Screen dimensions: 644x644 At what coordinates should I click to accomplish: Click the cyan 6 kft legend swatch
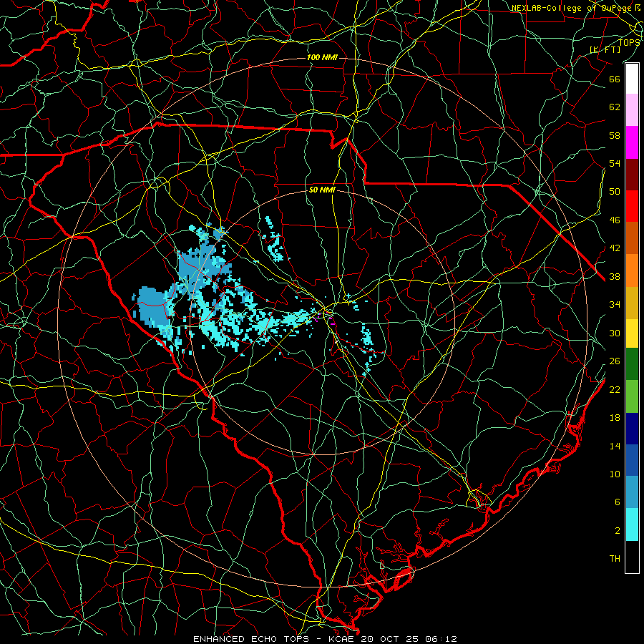632,525
